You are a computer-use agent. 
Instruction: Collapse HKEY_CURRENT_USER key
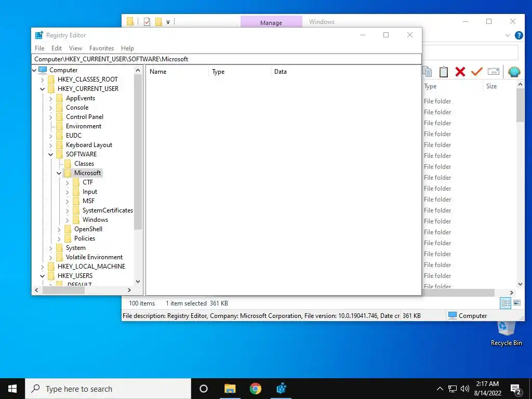[43, 89]
